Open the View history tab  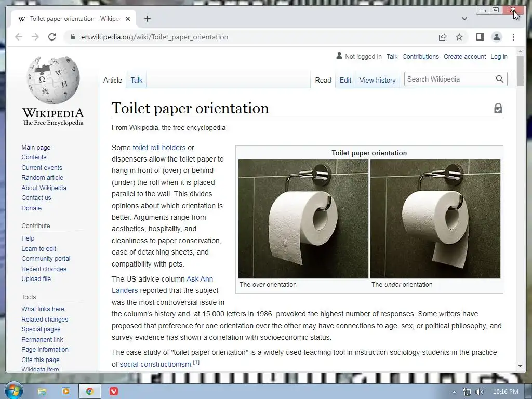point(377,80)
